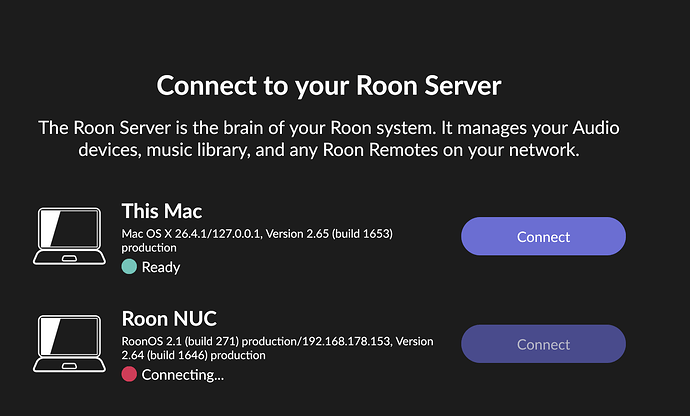The height and width of the screenshot is (416, 690).
Task: Click the 'Roon NUC' server name
Action: 169,319
